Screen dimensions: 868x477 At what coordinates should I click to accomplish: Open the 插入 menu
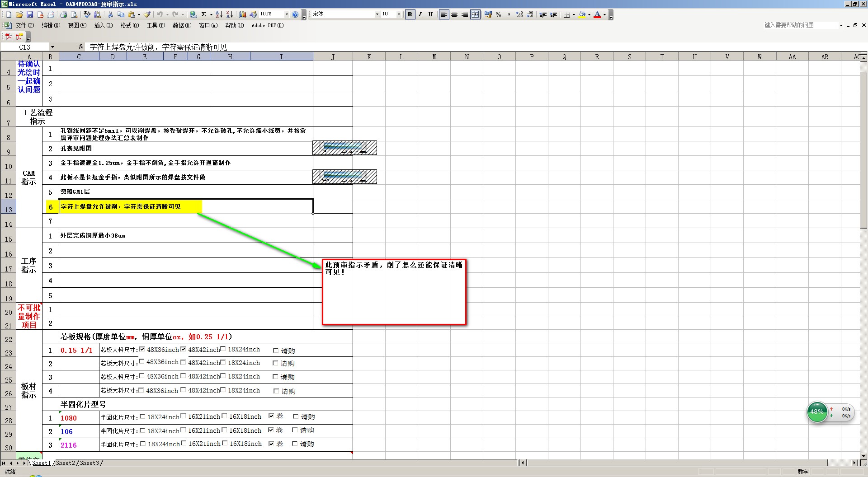103,25
